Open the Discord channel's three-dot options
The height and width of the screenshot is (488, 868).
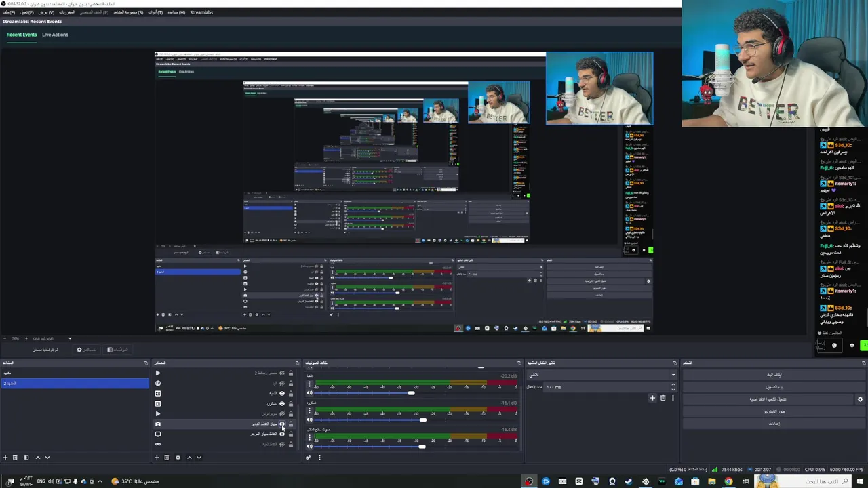[x=309, y=411]
